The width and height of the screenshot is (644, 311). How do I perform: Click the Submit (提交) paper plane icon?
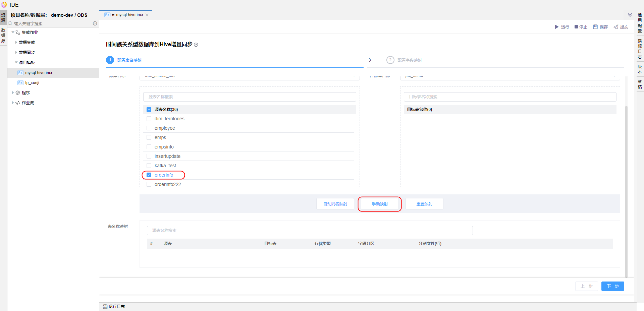[616, 27]
